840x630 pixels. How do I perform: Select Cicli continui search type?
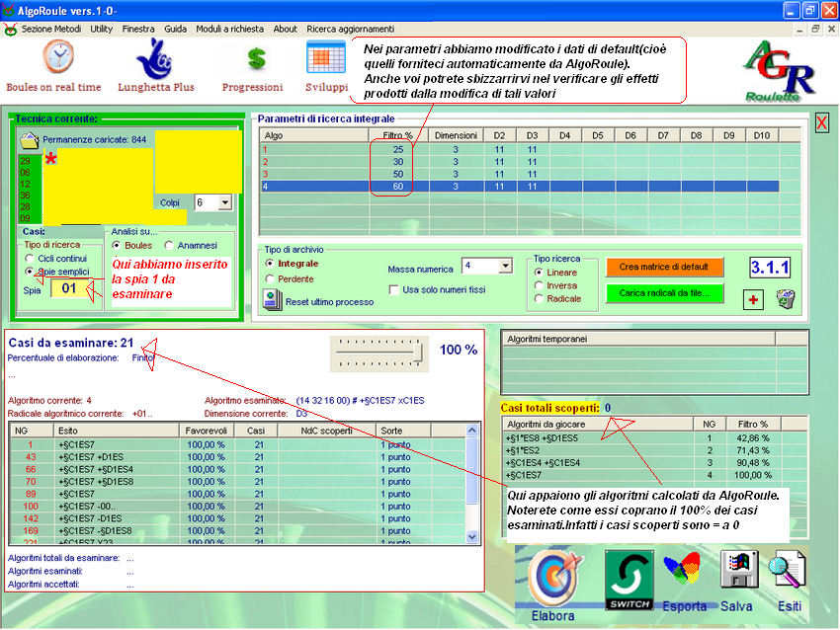pyautogui.click(x=30, y=259)
